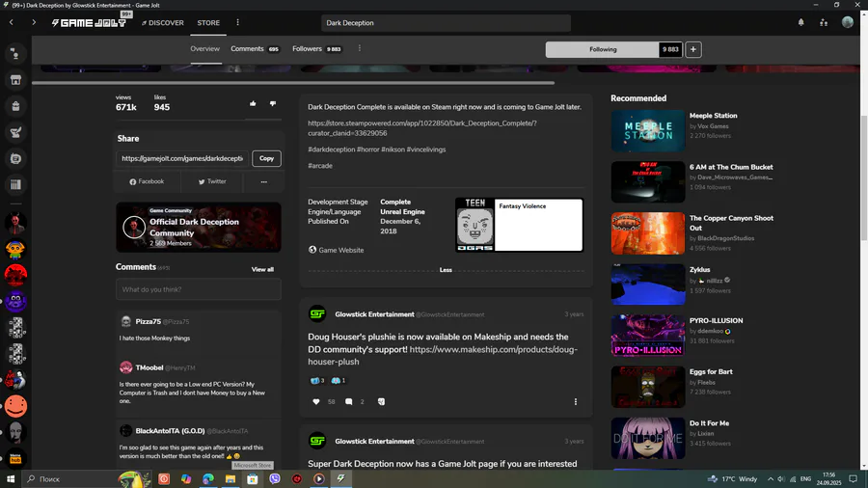Open The Copper Canyon Shoot Out thumbnail
This screenshot has height=488, width=868.
point(648,233)
